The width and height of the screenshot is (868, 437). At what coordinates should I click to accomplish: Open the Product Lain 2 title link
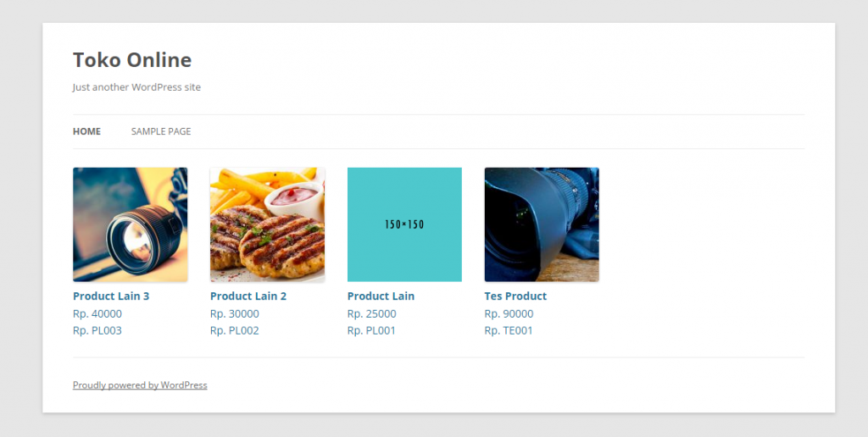click(x=248, y=296)
